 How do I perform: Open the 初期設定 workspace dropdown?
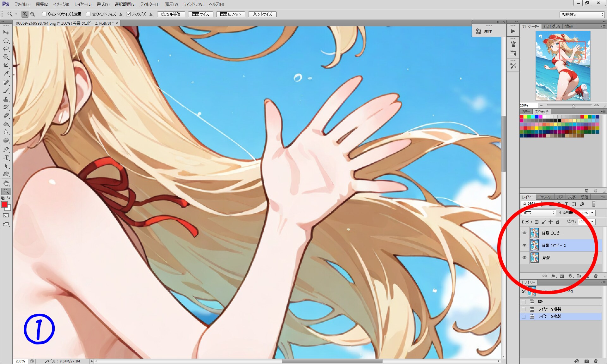click(x=582, y=15)
